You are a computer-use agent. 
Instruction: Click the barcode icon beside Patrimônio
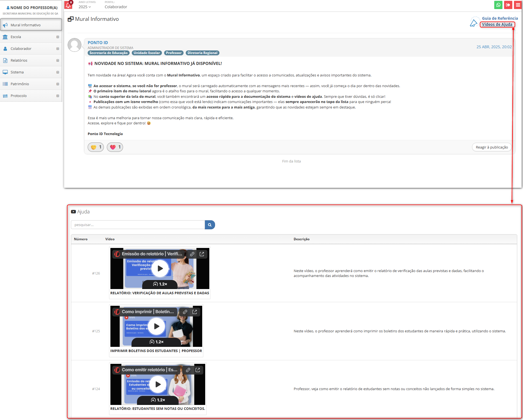pos(5,84)
